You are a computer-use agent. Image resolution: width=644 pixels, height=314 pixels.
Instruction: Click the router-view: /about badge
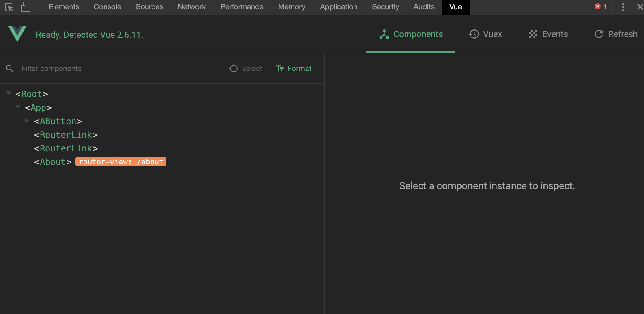pyautogui.click(x=121, y=162)
